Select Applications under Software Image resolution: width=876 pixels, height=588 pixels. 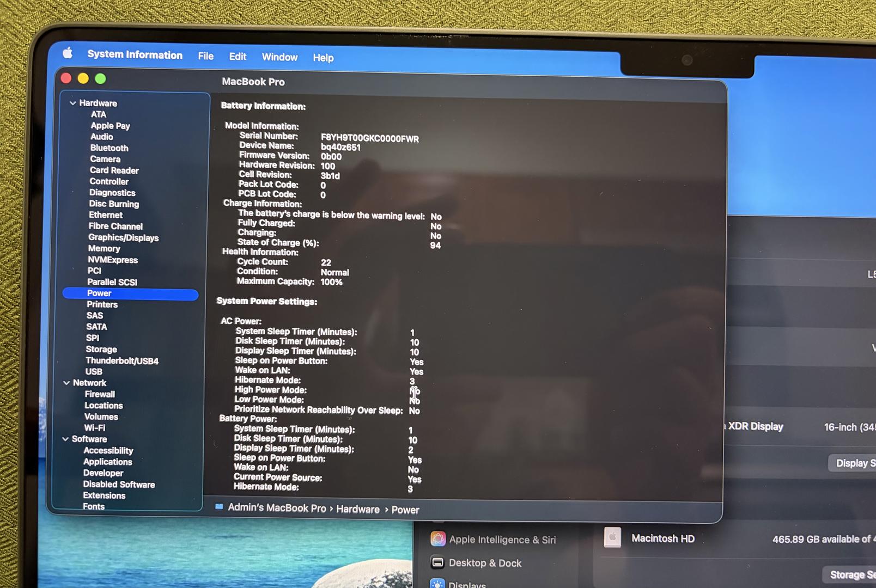tap(108, 462)
